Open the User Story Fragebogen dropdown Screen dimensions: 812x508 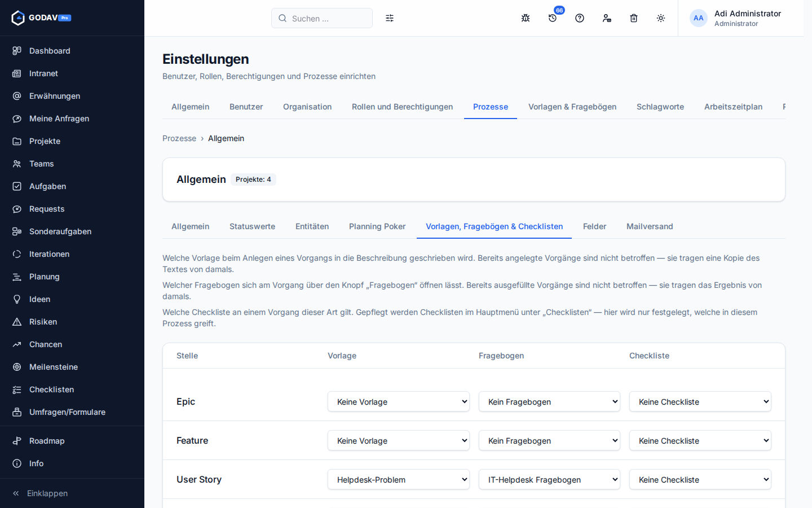[549, 480]
